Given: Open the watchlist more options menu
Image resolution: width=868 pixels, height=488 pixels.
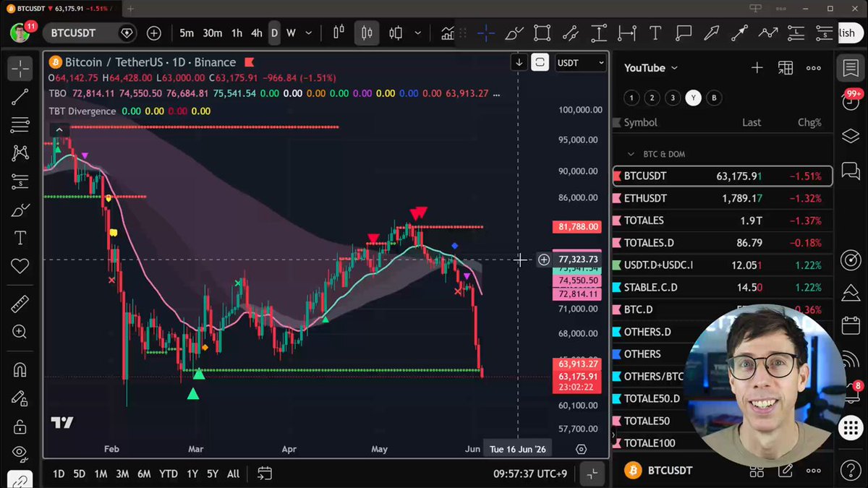Looking at the screenshot, I should coord(814,68).
